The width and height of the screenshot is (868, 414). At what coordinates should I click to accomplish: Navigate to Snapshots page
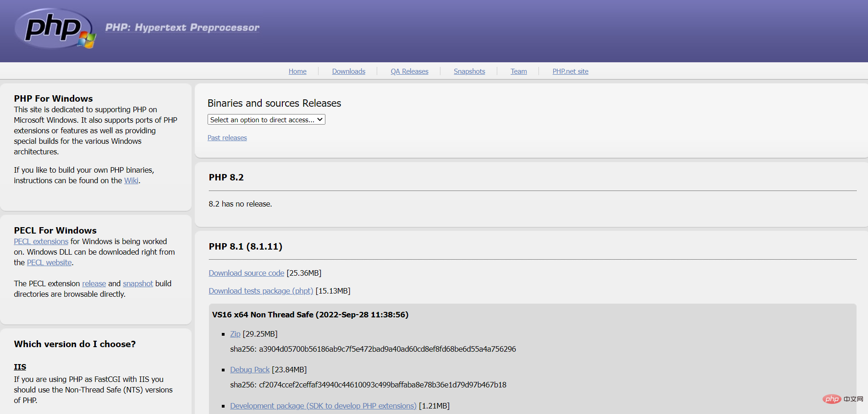[x=469, y=71]
